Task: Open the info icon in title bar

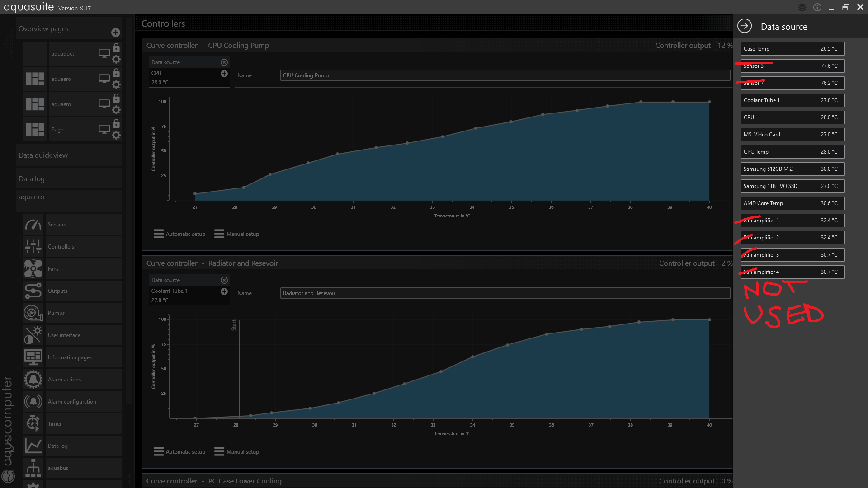Action: (x=817, y=7)
